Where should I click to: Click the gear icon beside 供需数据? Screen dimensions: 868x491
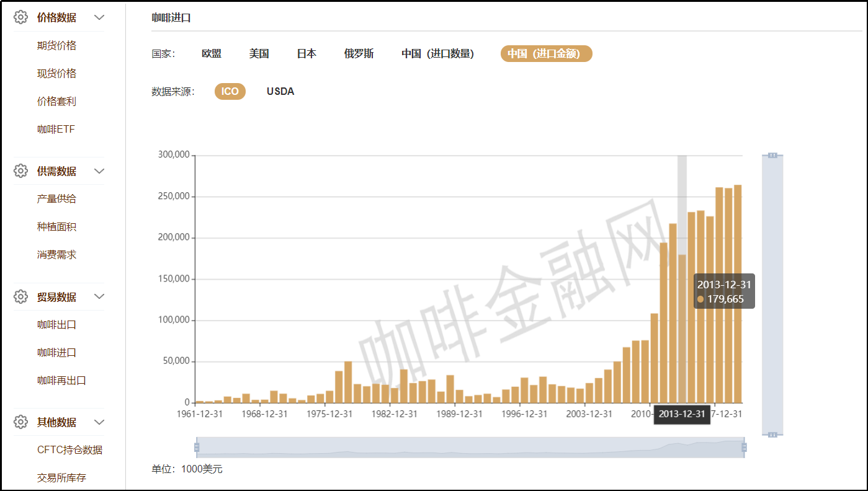(21, 170)
